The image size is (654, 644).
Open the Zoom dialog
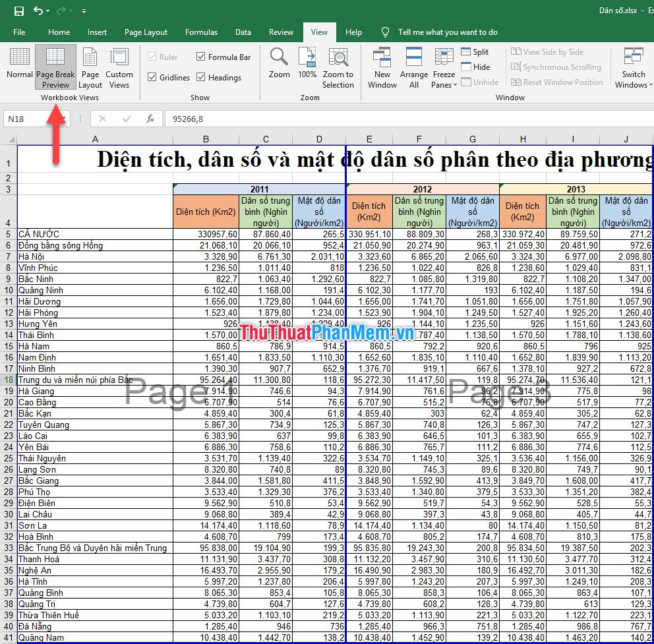(279, 64)
